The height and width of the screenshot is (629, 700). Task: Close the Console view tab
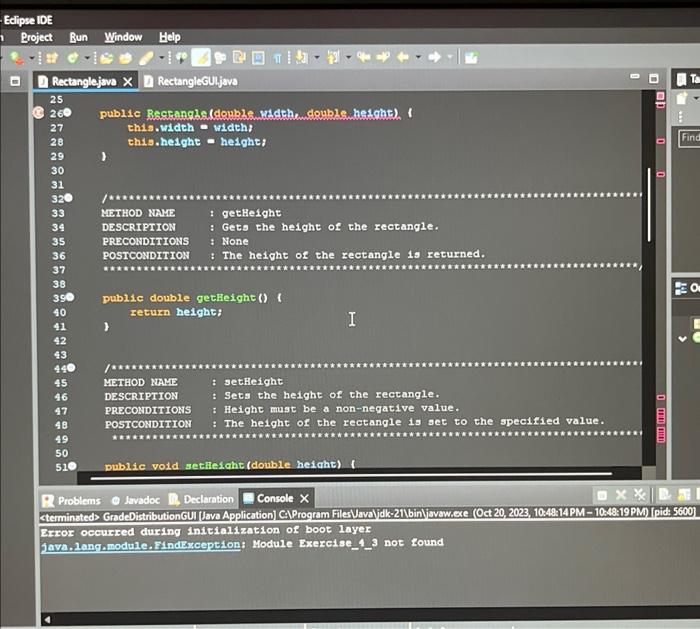point(304,498)
